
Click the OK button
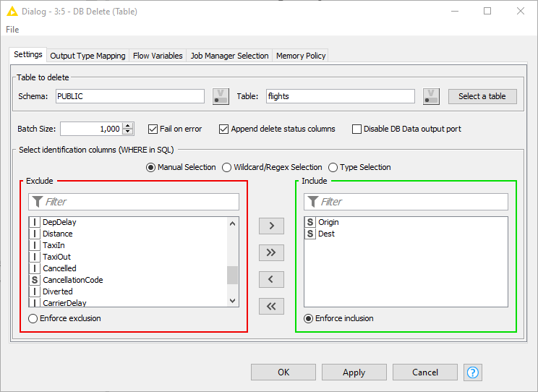coord(283,372)
